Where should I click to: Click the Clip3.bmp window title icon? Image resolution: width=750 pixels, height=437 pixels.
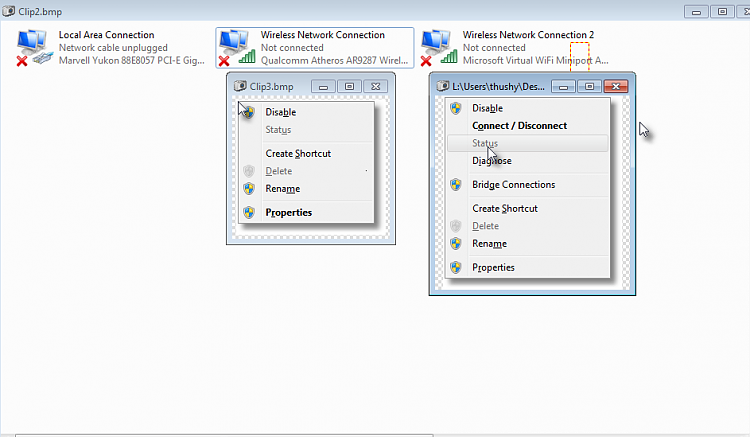(240, 86)
